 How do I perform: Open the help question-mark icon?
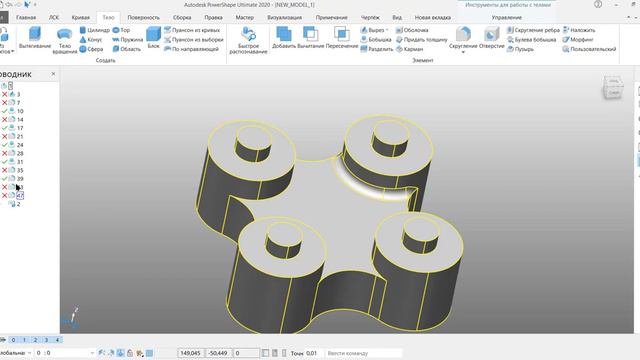[x=598, y=4]
